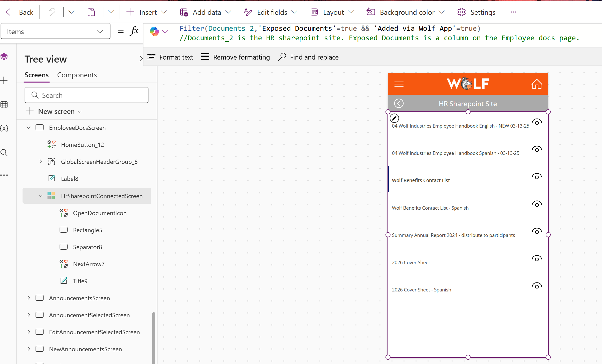
Task: Click the sidebar ellipsis more icon
Action: [x=4, y=175]
